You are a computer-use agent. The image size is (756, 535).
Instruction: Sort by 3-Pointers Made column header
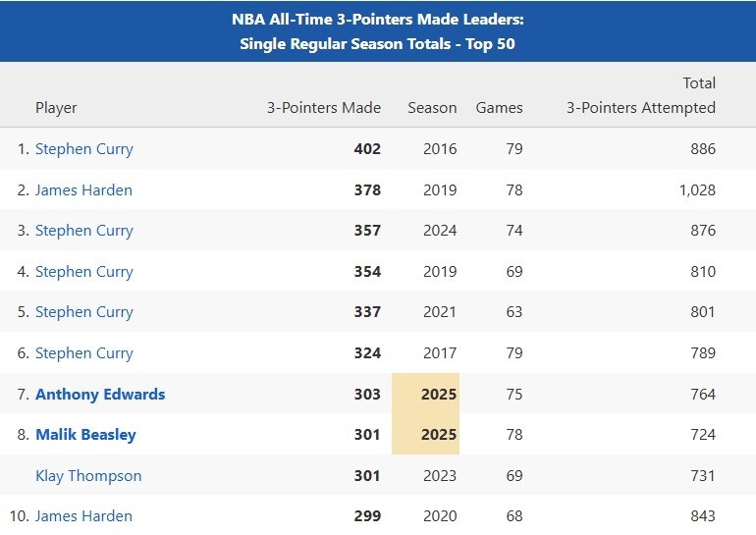(324, 108)
